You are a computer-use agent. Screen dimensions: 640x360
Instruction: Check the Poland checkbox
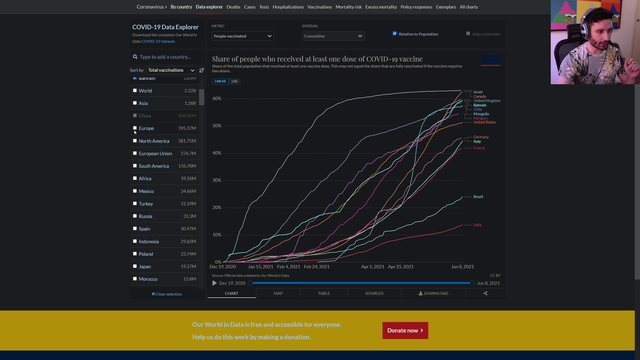click(135, 254)
